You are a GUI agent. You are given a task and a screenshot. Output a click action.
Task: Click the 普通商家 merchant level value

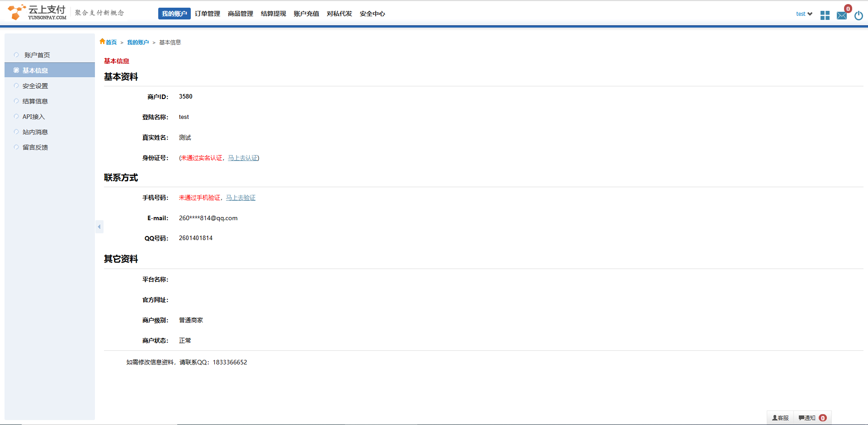point(191,320)
